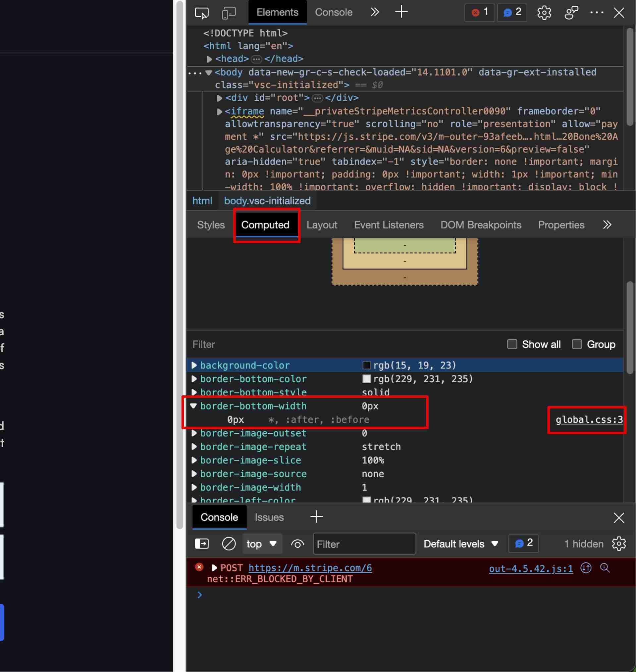Open console settings gear
The height and width of the screenshot is (672, 636).
coord(619,544)
